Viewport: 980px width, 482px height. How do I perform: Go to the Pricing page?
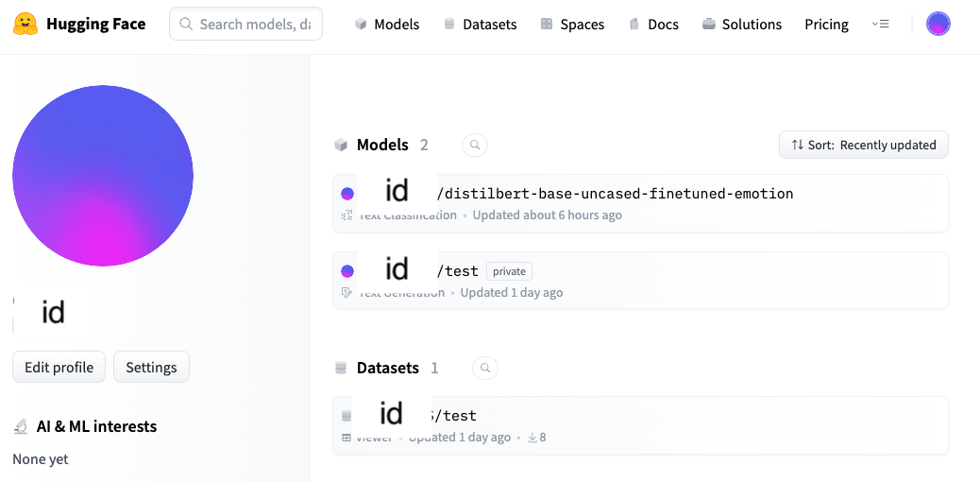tap(826, 25)
